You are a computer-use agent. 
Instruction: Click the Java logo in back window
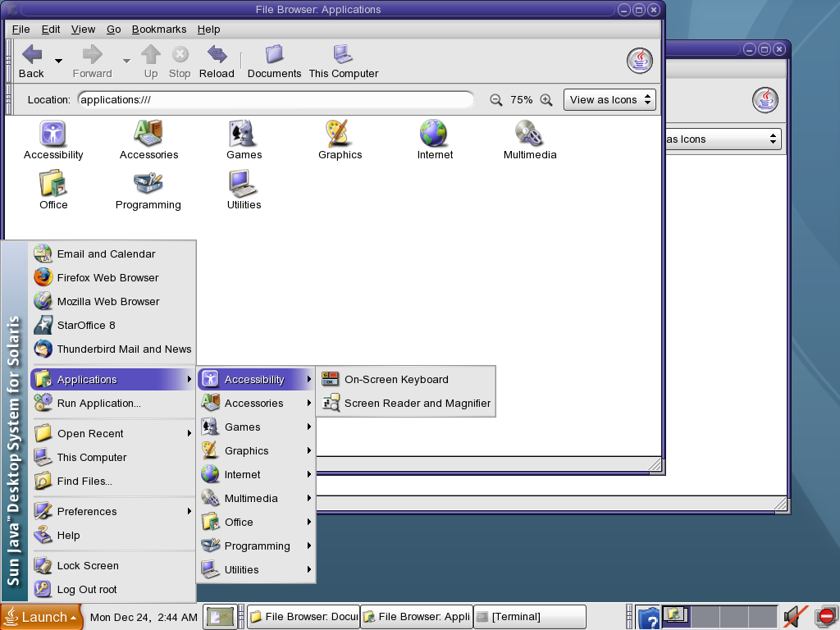click(765, 99)
